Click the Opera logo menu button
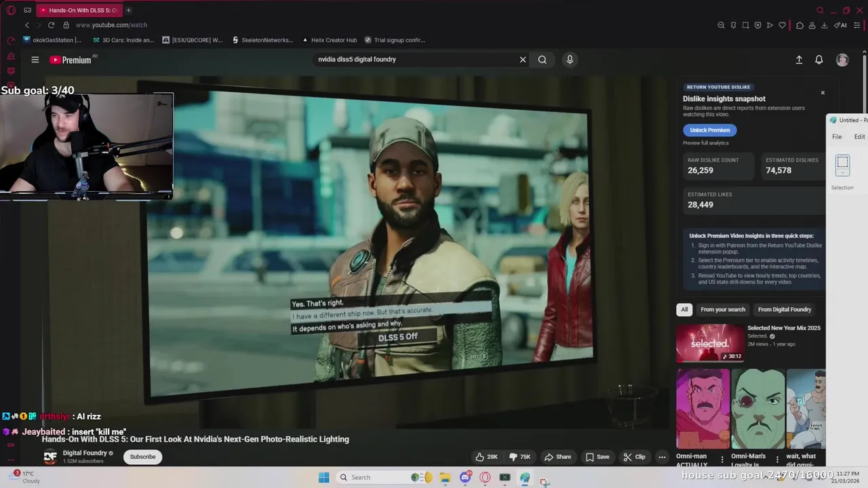Image resolution: width=868 pixels, height=488 pixels. pyautogui.click(x=11, y=10)
